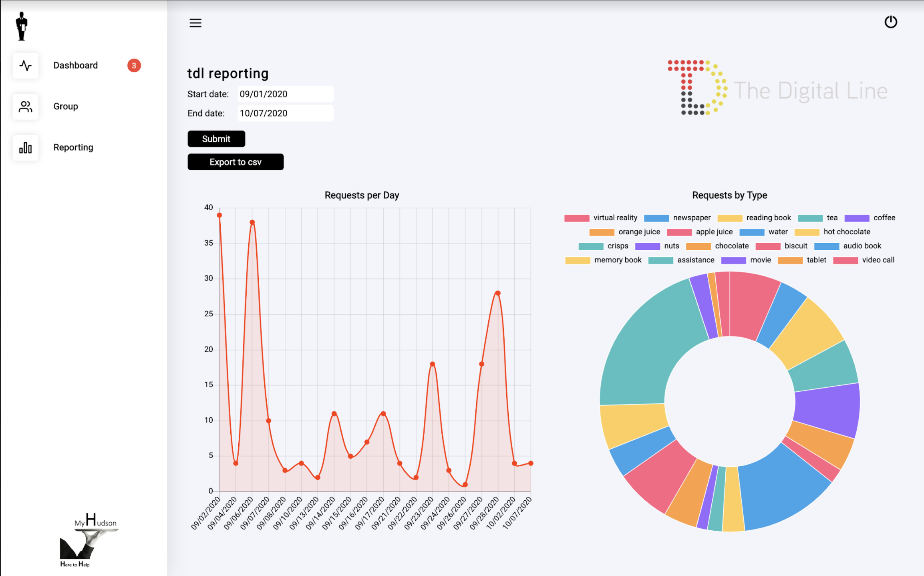Click the Dashboard notification badge showing 3

(x=134, y=66)
